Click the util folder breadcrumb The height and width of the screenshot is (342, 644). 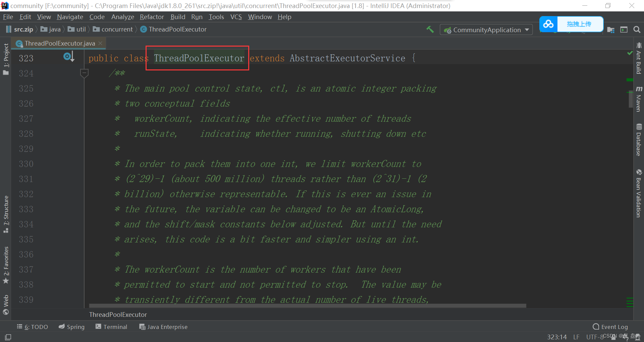coord(77,30)
